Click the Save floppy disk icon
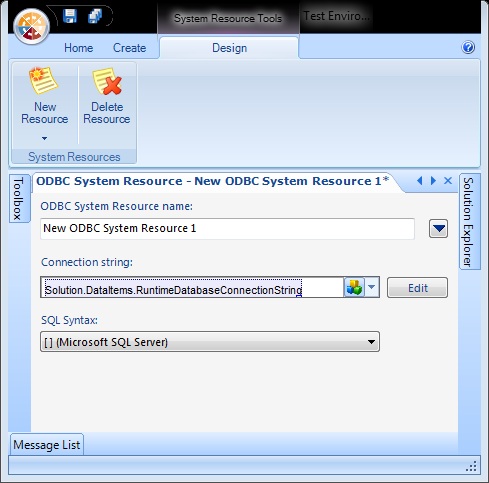The image size is (489, 483). (x=70, y=16)
